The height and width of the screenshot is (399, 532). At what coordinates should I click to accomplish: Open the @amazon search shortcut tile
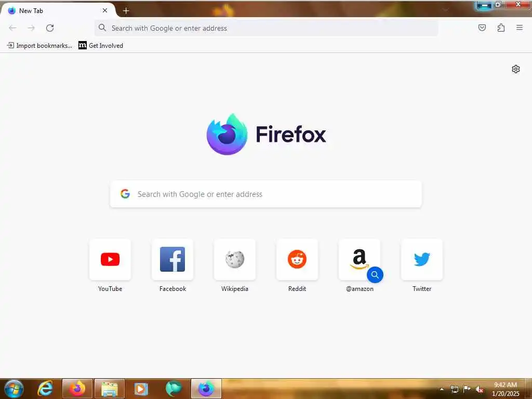coord(360,260)
